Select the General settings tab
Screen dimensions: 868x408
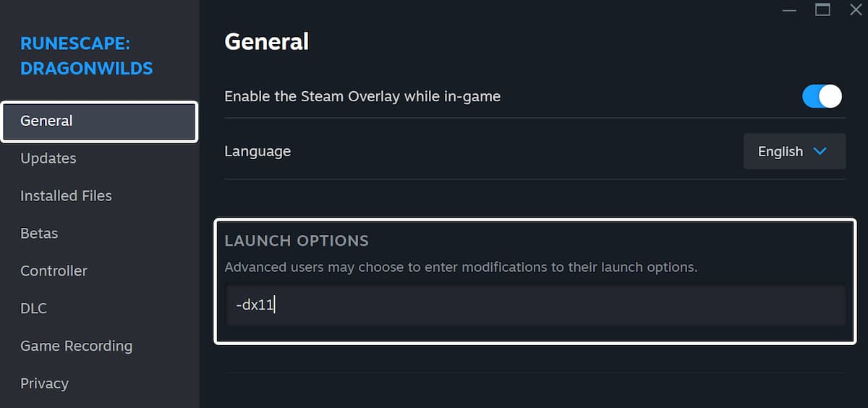click(x=99, y=121)
